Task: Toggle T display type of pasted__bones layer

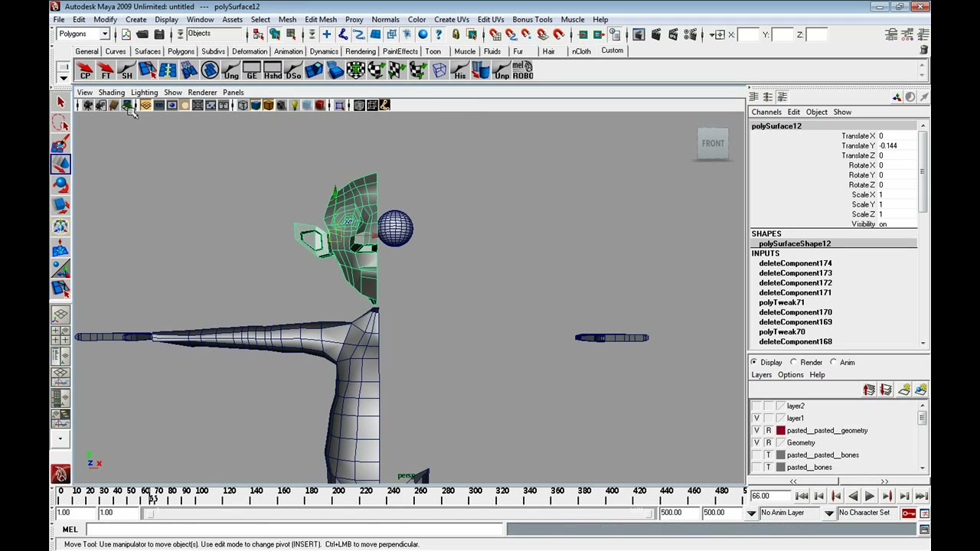Action: [x=769, y=468]
